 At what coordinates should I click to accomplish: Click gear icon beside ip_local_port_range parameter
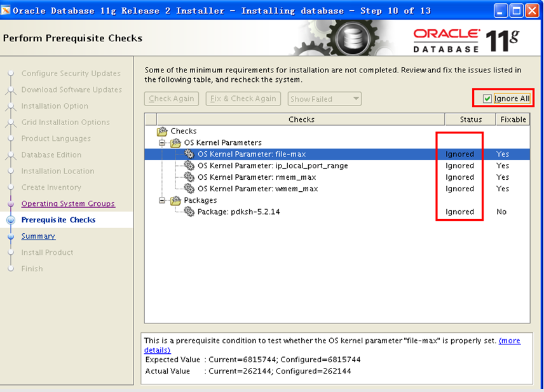189,165
